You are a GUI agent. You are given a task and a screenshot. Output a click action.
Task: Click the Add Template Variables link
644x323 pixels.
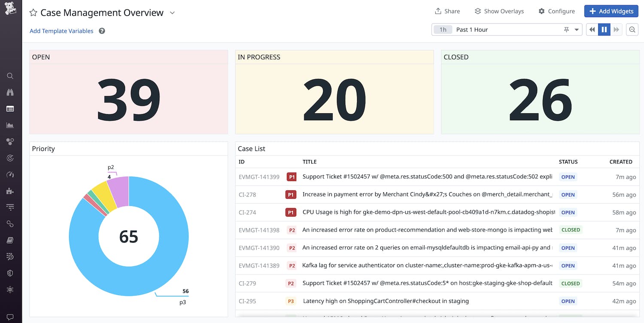click(x=61, y=31)
